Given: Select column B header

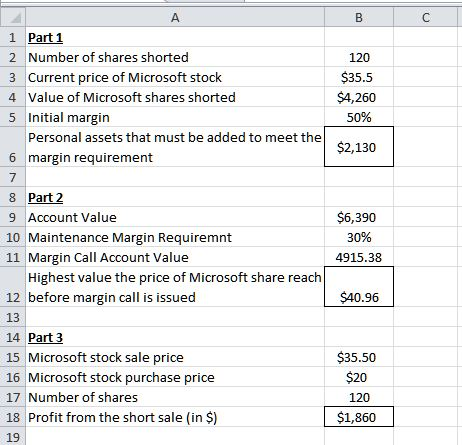Looking at the screenshot, I should pos(359,17).
